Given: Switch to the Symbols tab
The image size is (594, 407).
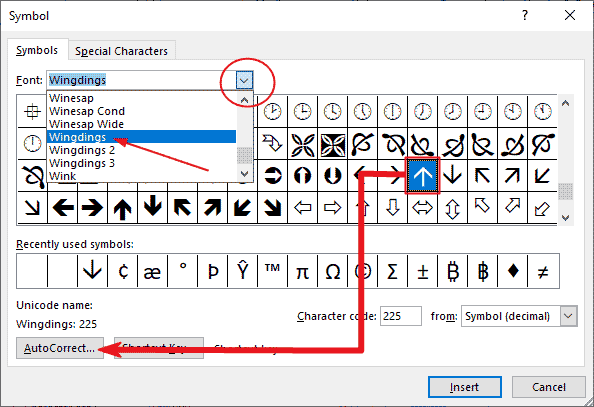Looking at the screenshot, I should (37, 50).
